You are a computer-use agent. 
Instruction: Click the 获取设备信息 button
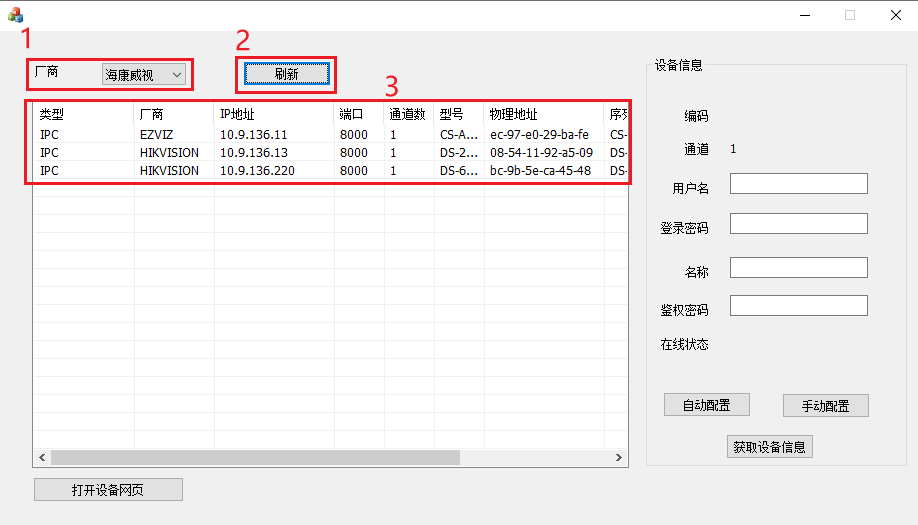[x=769, y=447]
